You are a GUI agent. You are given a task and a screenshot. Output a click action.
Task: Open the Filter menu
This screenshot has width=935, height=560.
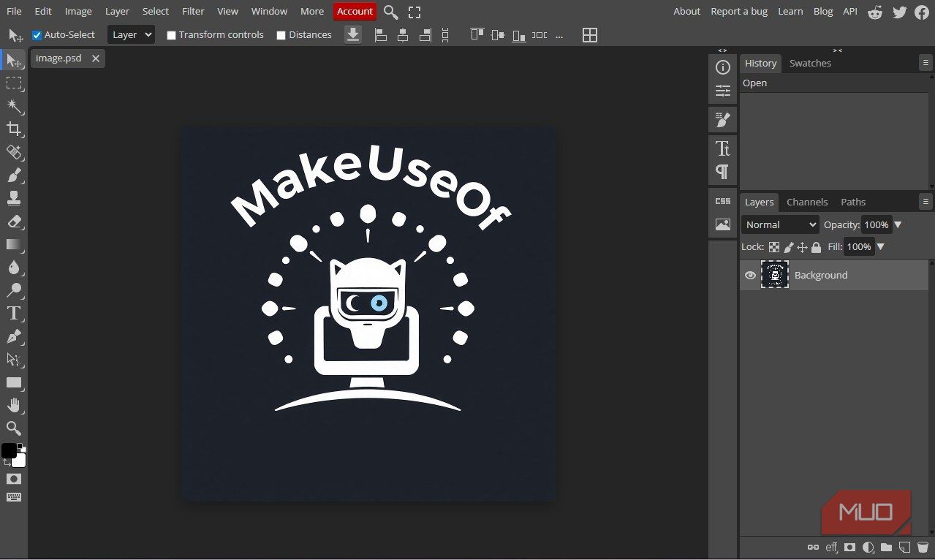point(193,11)
